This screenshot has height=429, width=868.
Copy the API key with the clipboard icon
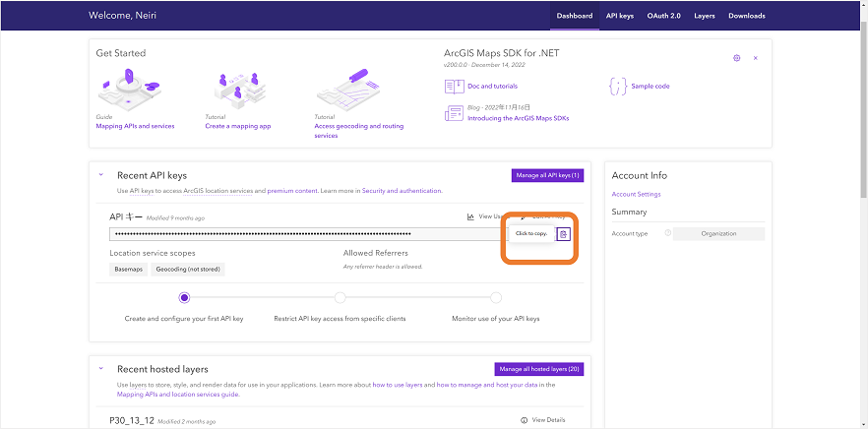(564, 235)
